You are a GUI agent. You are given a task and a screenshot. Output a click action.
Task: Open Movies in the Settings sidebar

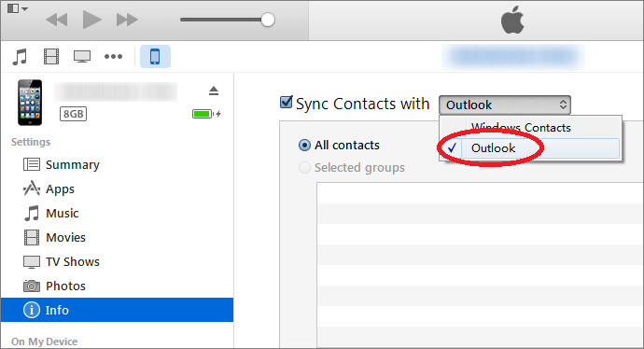(x=117, y=237)
